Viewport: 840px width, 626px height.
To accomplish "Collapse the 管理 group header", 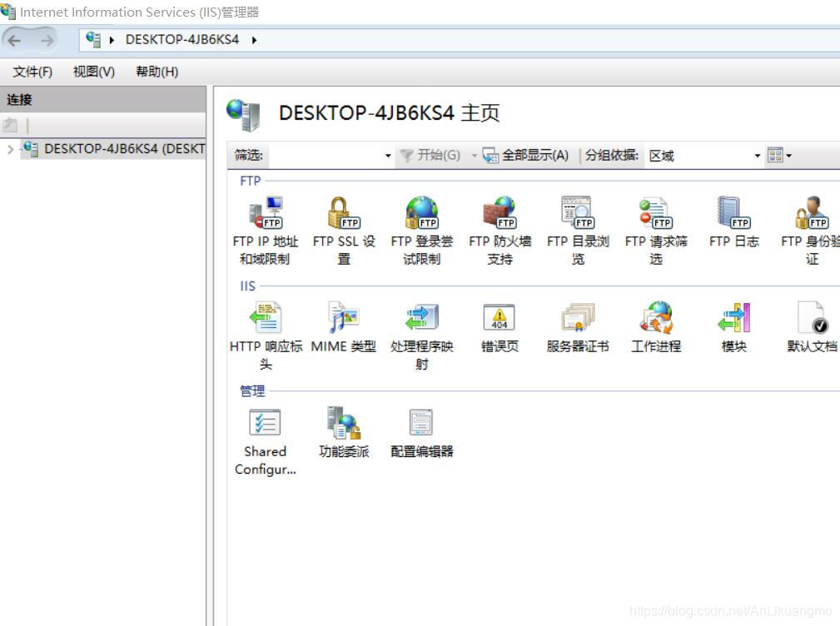I will 252,391.
